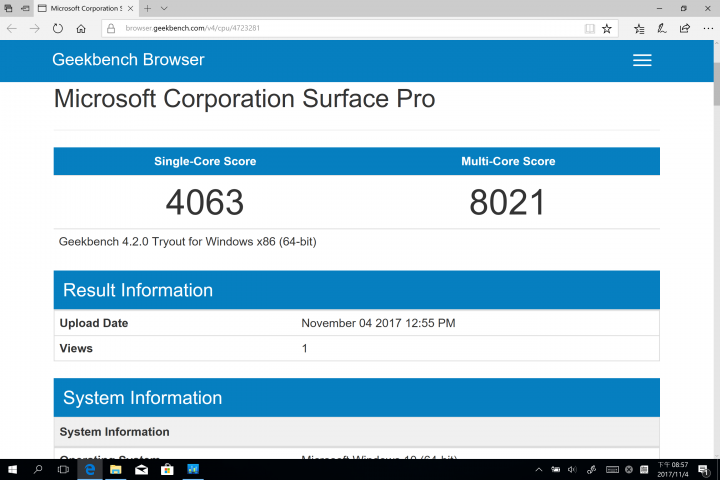Image resolution: width=720 pixels, height=480 pixels.
Task: Open the Geekbench hamburger menu
Action: [642, 60]
